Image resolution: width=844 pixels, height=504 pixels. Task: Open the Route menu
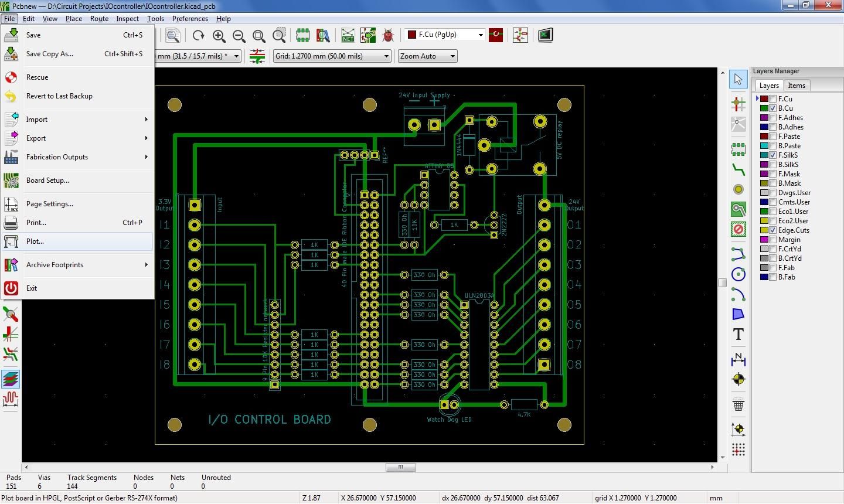(x=99, y=18)
